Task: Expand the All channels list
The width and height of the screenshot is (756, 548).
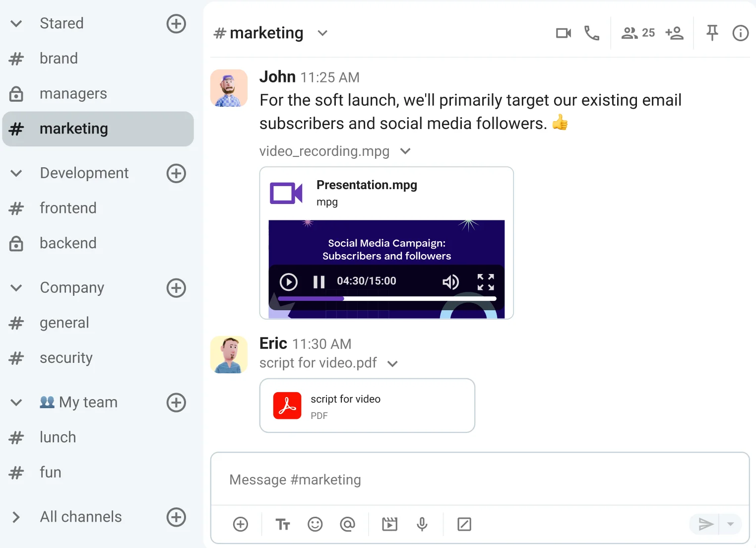Action: click(x=16, y=517)
